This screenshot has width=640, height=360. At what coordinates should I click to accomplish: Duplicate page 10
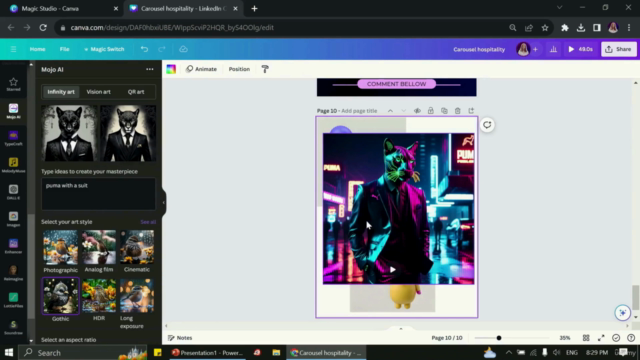[444, 111]
